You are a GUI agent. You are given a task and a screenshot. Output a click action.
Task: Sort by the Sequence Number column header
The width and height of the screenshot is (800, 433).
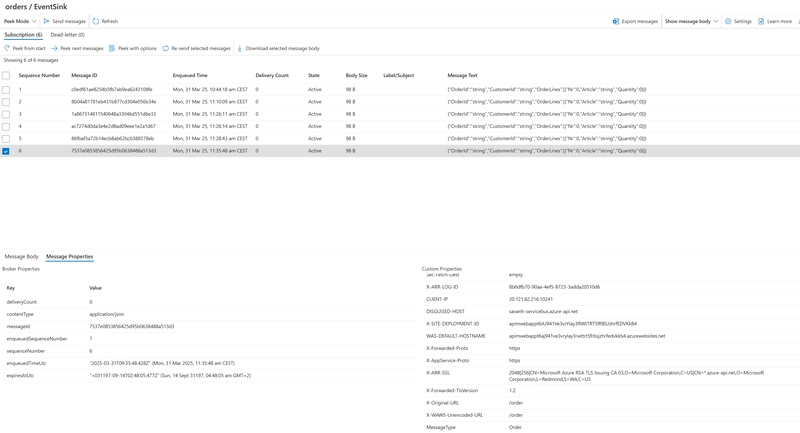click(39, 75)
